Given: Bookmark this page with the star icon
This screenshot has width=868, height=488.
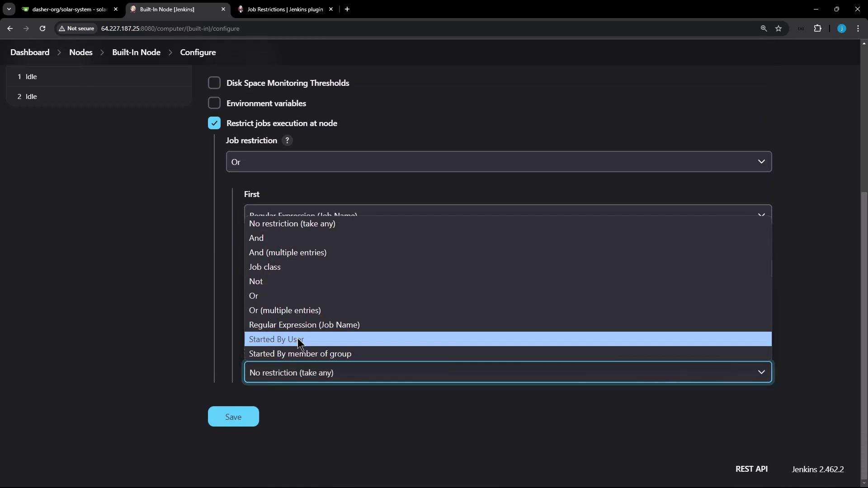Looking at the screenshot, I should pos(778,28).
